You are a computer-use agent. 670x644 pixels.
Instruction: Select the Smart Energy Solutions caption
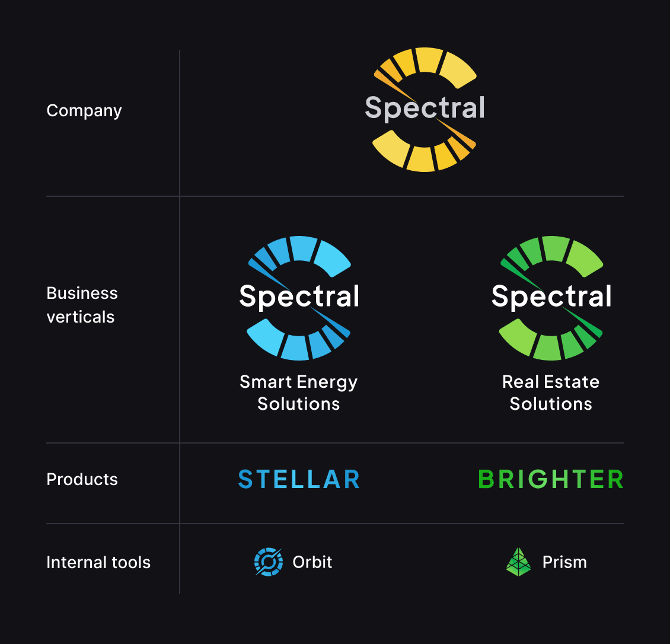point(299,393)
